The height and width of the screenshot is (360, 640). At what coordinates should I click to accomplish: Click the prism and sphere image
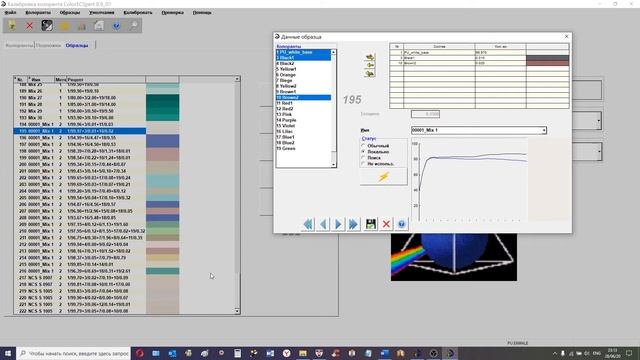[453, 257]
